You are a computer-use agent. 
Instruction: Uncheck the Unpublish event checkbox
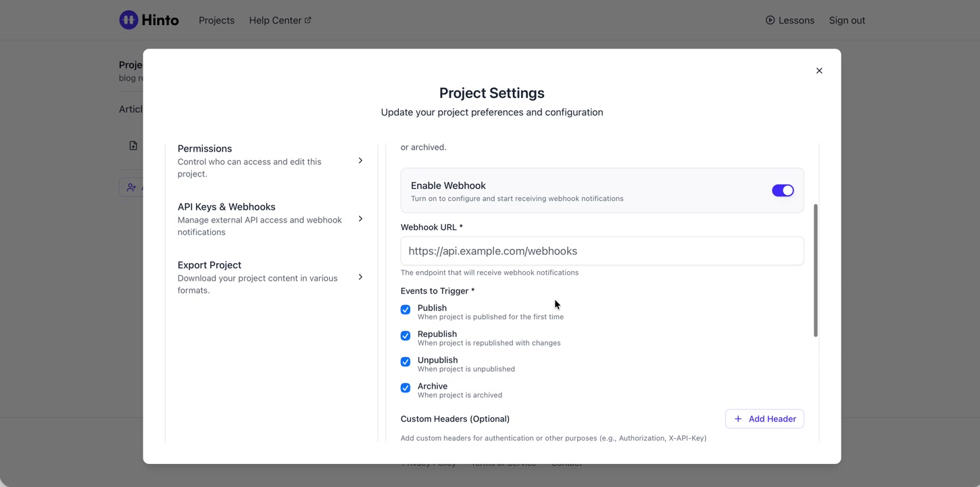pyautogui.click(x=406, y=362)
